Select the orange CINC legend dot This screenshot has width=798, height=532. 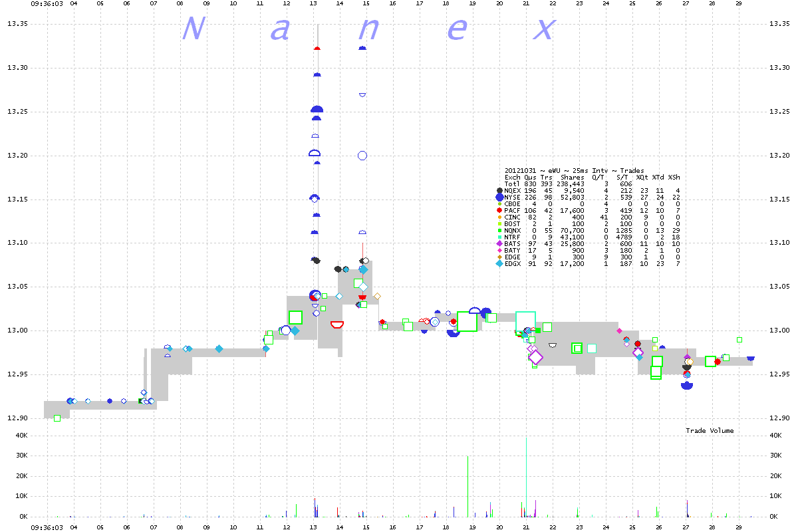click(x=499, y=217)
